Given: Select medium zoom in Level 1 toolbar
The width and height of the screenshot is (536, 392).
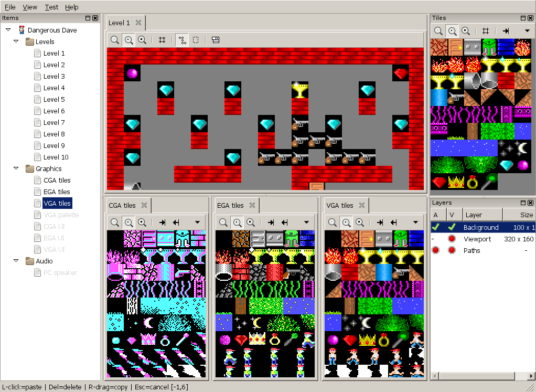Looking at the screenshot, I should click(128, 40).
